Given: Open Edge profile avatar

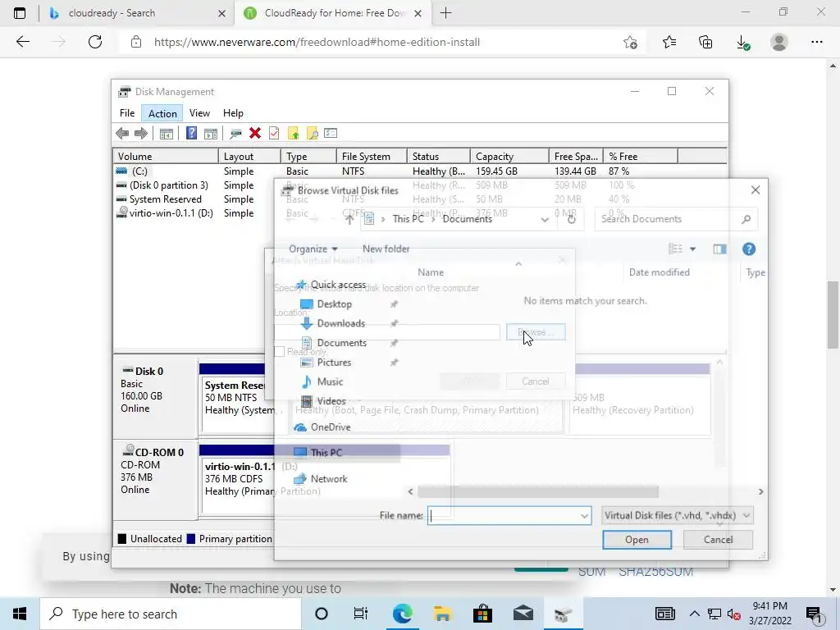Looking at the screenshot, I should point(779,42).
